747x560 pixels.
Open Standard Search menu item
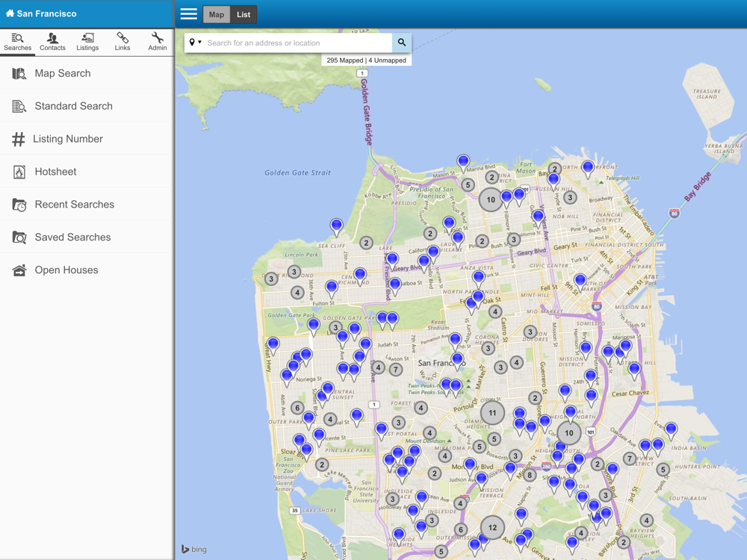73,106
